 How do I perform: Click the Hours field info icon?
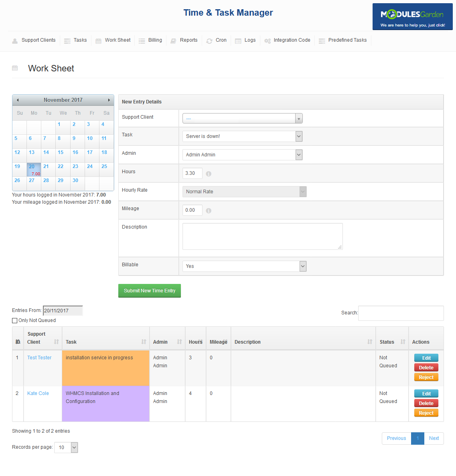[209, 174]
